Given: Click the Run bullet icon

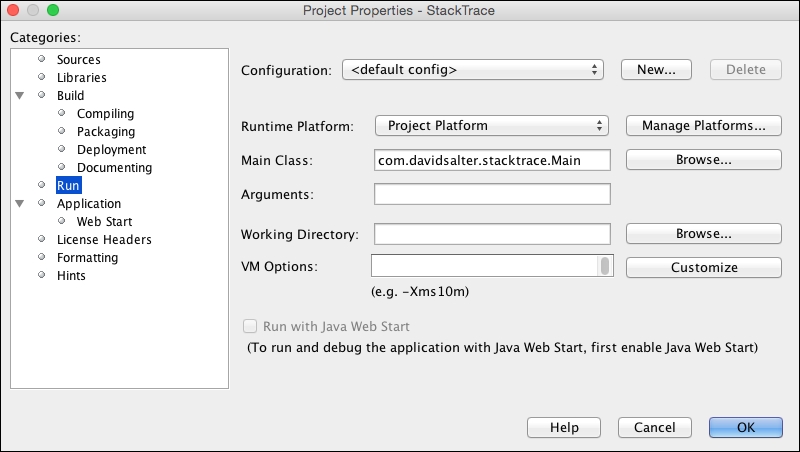Looking at the screenshot, I should pyautogui.click(x=41, y=185).
